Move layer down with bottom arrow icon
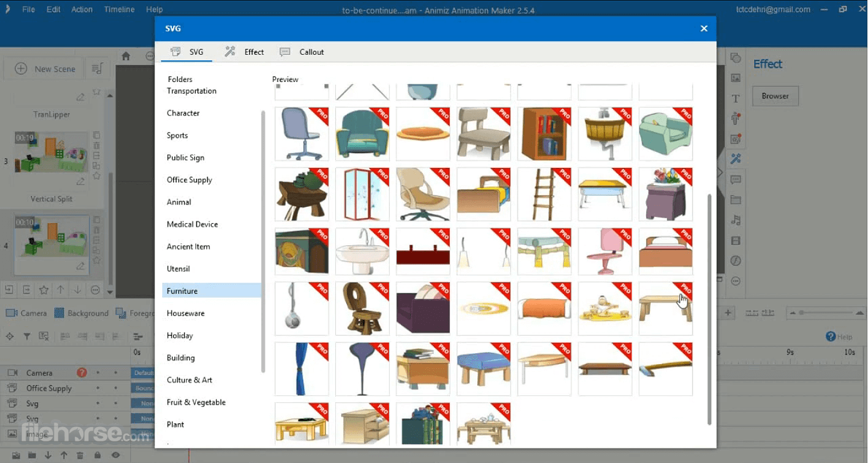The image size is (868, 463). click(48, 455)
